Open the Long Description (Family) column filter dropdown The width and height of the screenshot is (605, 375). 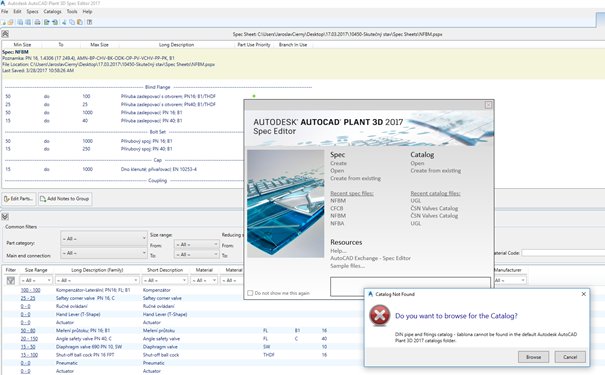97,280
